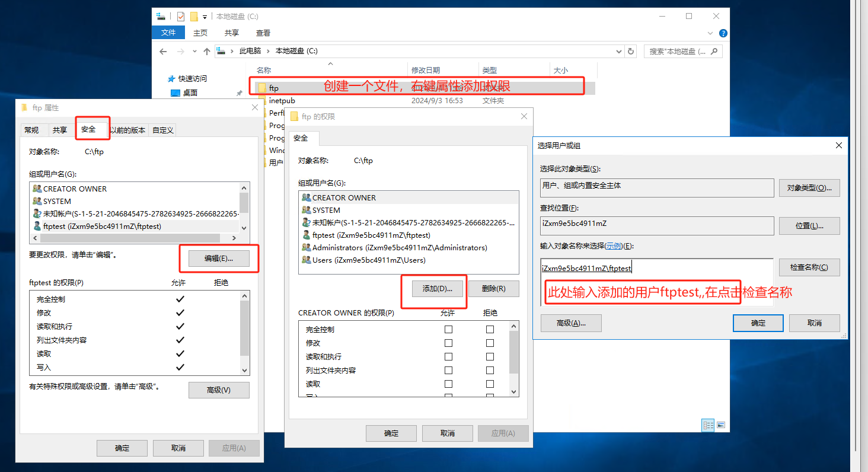This screenshot has height=472, width=868.
Task: Sort by the 类型 column header
Action: pos(490,70)
